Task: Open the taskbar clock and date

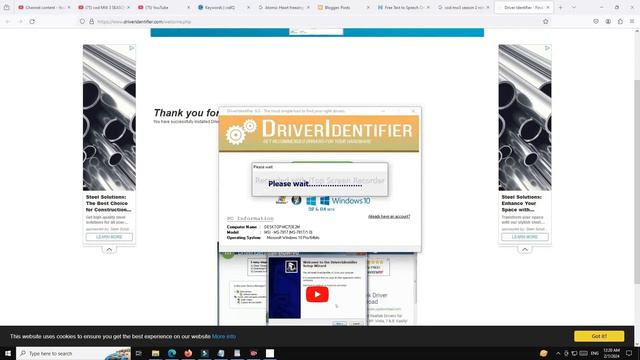Action: 611,353
